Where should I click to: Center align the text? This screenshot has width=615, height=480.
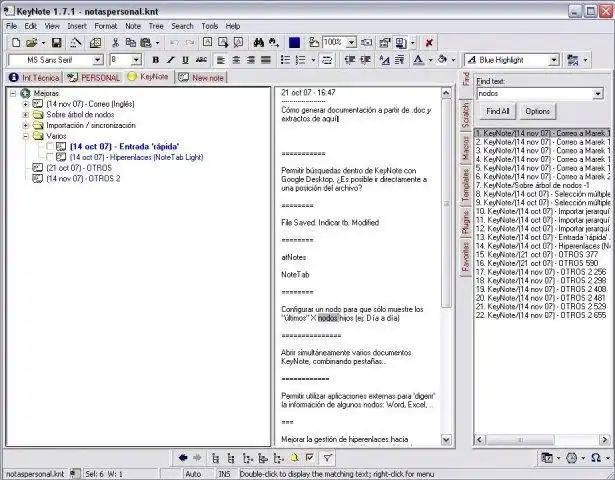click(236, 60)
